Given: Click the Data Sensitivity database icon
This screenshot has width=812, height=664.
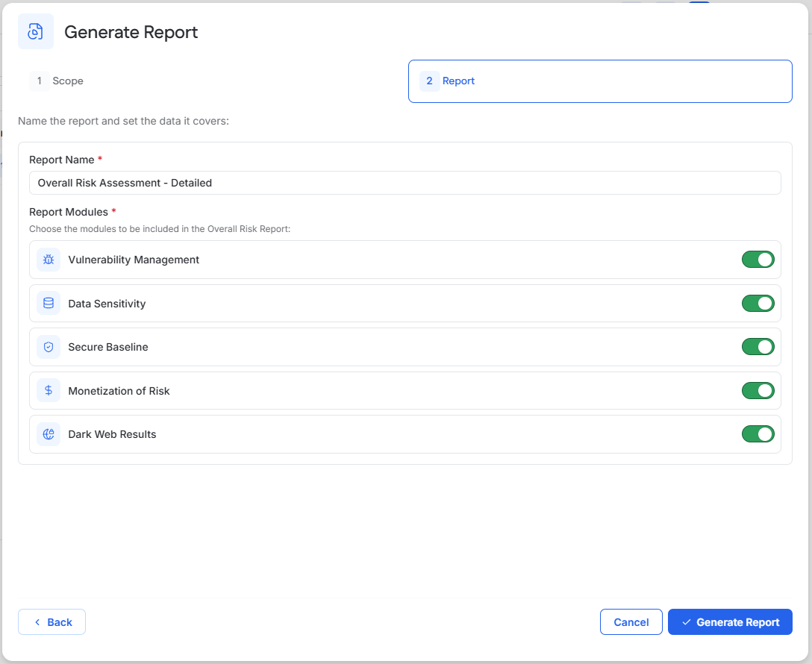Looking at the screenshot, I should (49, 304).
